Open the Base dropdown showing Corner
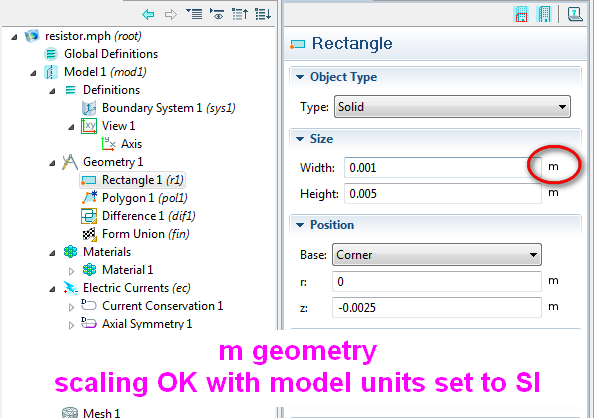Image resolution: width=594 pixels, height=418 pixels. [436, 255]
